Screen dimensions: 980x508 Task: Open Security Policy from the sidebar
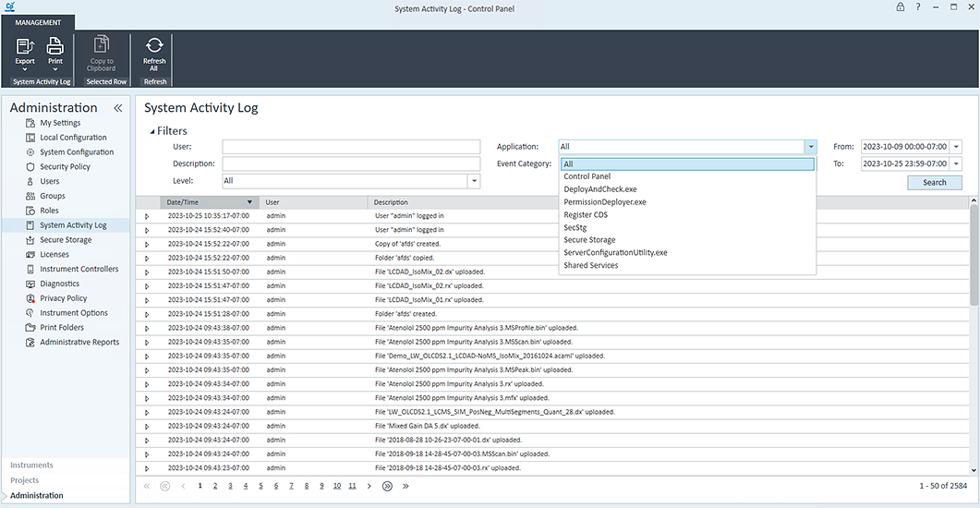[x=65, y=167]
